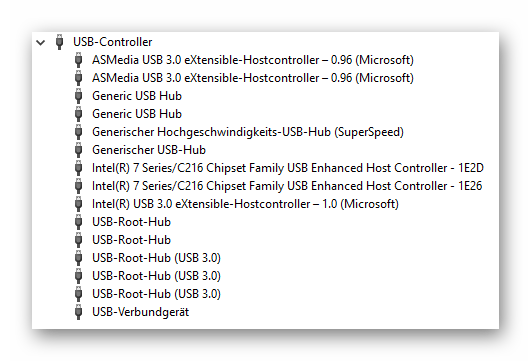Select the first ASMedia USB 3.0 Hostcontroller entry

tap(253, 60)
